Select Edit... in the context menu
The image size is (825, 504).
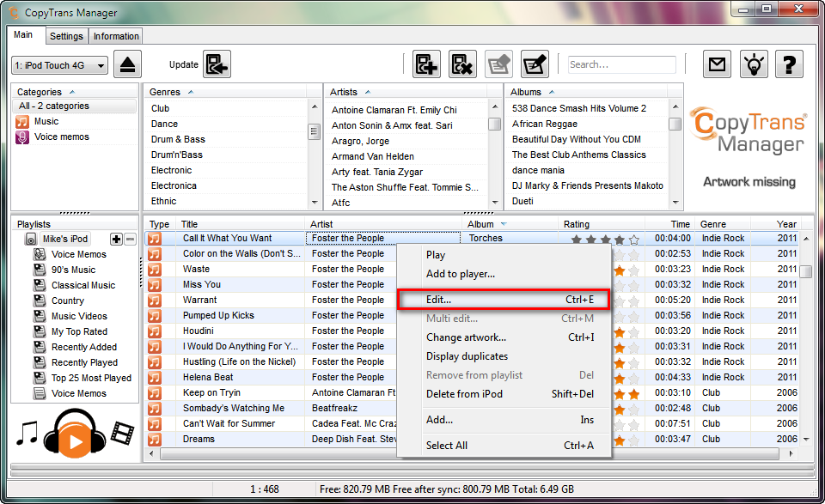(504, 300)
